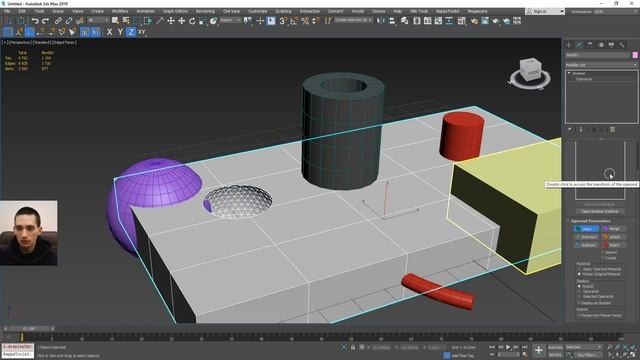Switch to Create command panel tab
The width and height of the screenshot is (640, 360).
pos(569,45)
